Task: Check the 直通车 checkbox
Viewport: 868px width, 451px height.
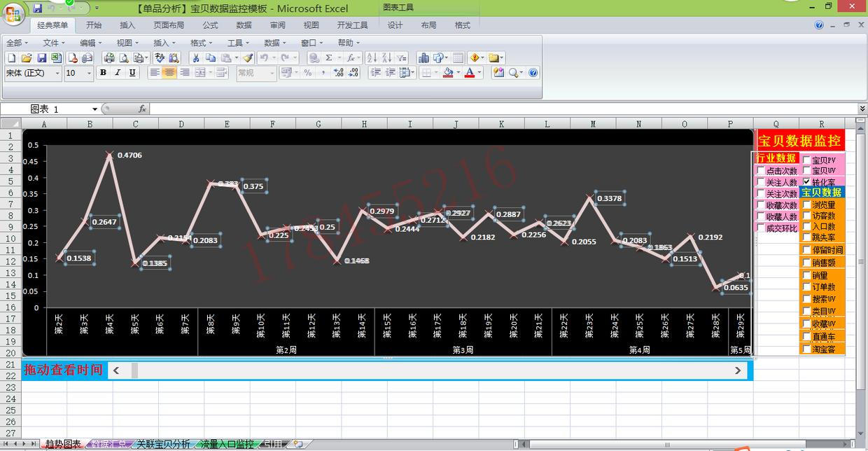Action: (x=806, y=337)
